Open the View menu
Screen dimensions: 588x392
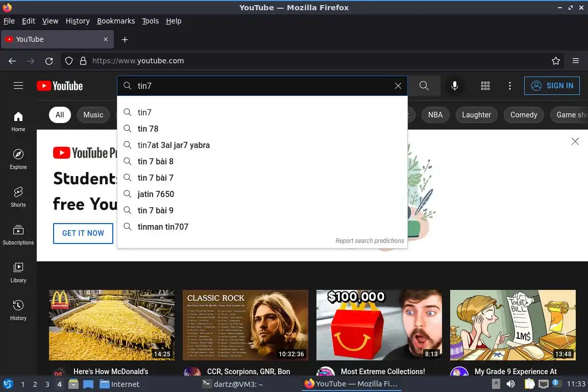click(50, 21)
